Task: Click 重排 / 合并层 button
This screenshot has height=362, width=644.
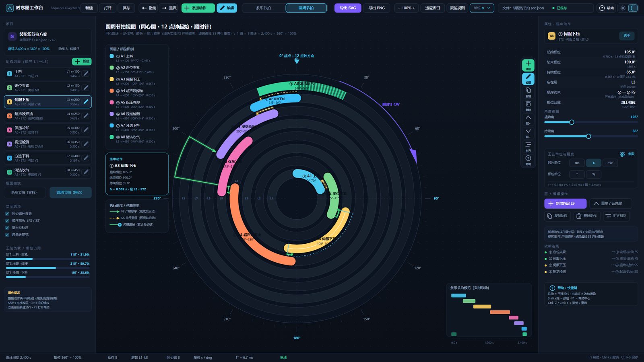Action: (611, 204)
